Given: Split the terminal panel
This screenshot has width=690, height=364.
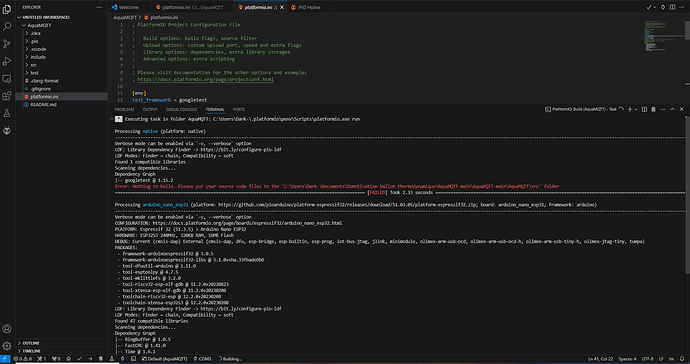Looking at the screenshot, I should click(x=644, y=109).
